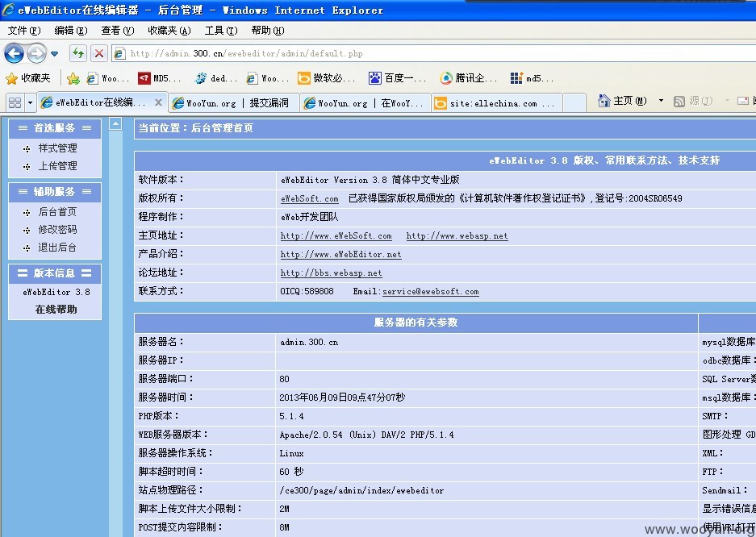Click the PHP版本 5.1.4 value
The image size is (756, 537).
click(x=292, y=416)
